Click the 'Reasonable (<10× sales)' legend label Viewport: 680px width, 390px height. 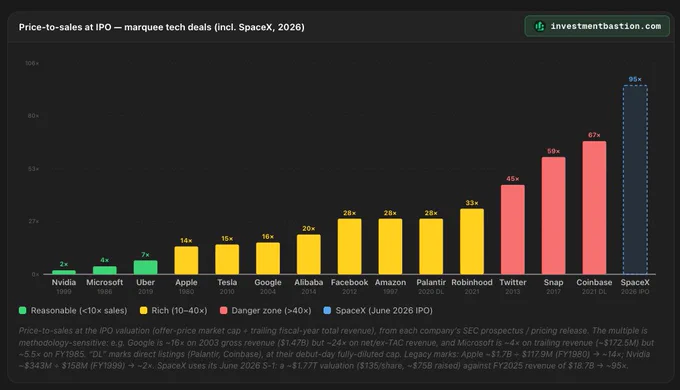click(79, 311)
